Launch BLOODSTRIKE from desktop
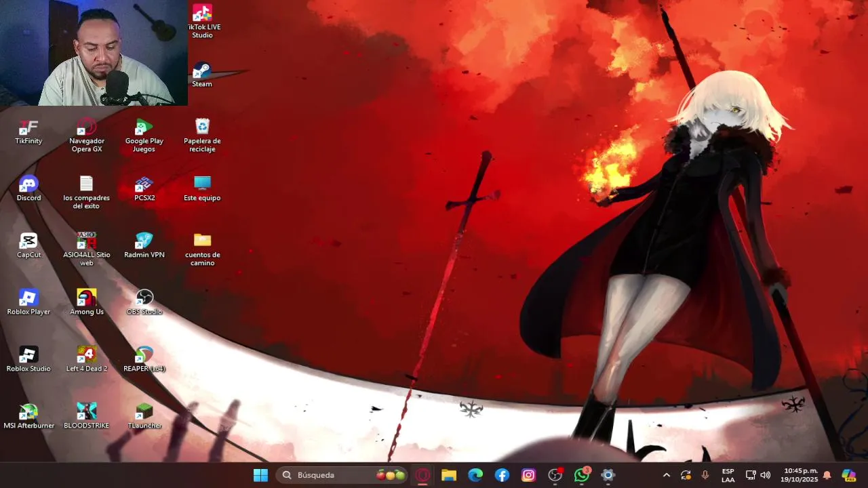The height and width of the screenshot is (488, 868). (x=87, y=417)
